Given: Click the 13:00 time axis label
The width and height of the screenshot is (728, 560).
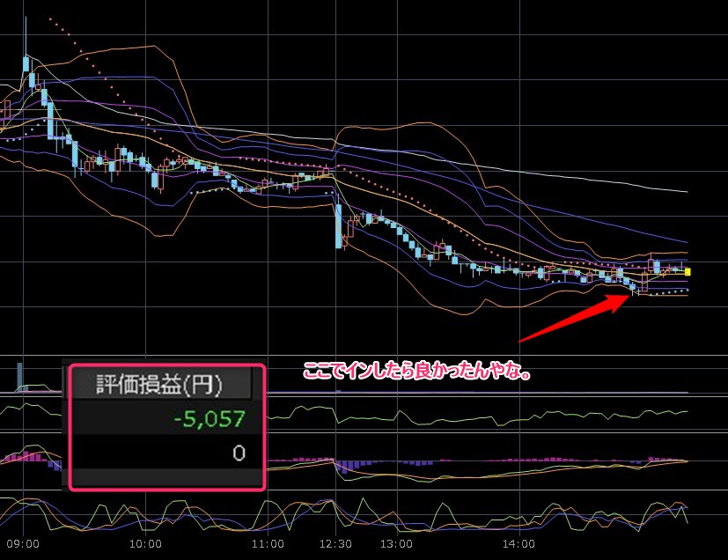Looking at the screenshot, I should 396,544.
